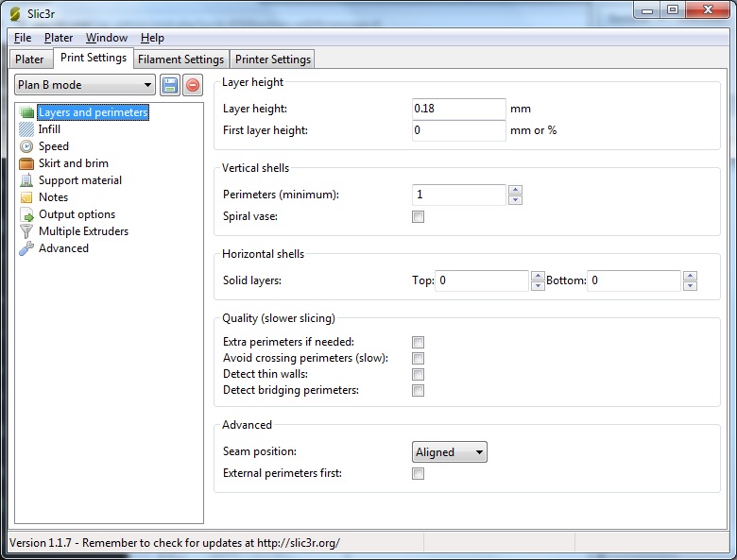The width and height of the screenshot is (737, 560).
Task: Decrease Top solid layers with down arrow
Action: pyautogui.click(x=538, y=285)
